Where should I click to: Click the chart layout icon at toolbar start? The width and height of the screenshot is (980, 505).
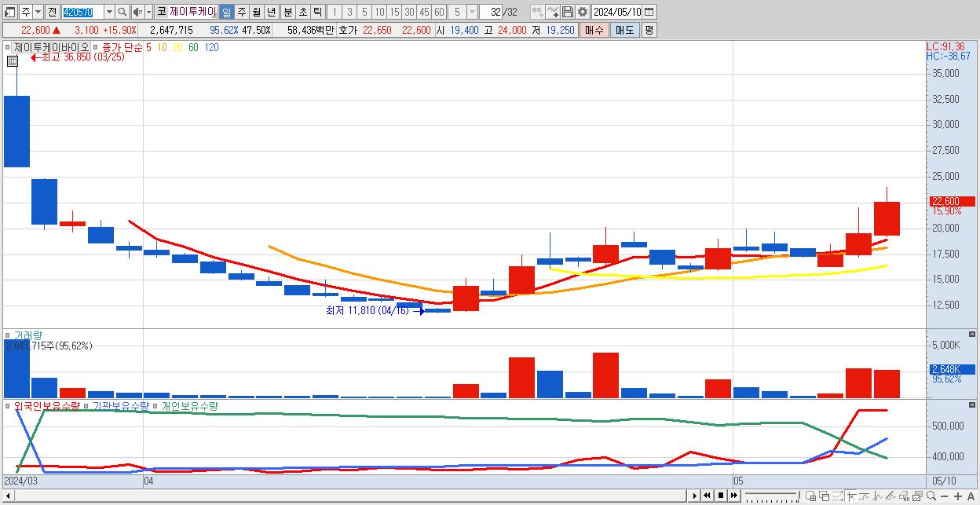9,12
